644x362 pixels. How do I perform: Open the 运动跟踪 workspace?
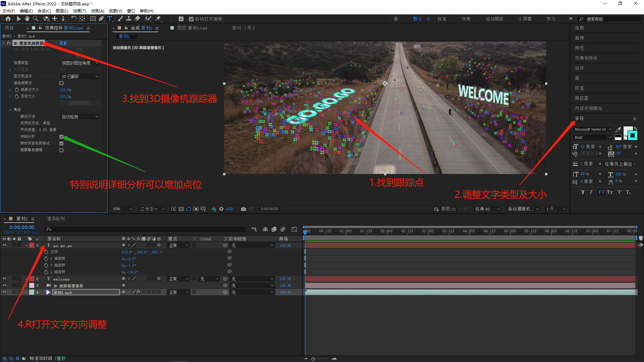tap(494, 19)
